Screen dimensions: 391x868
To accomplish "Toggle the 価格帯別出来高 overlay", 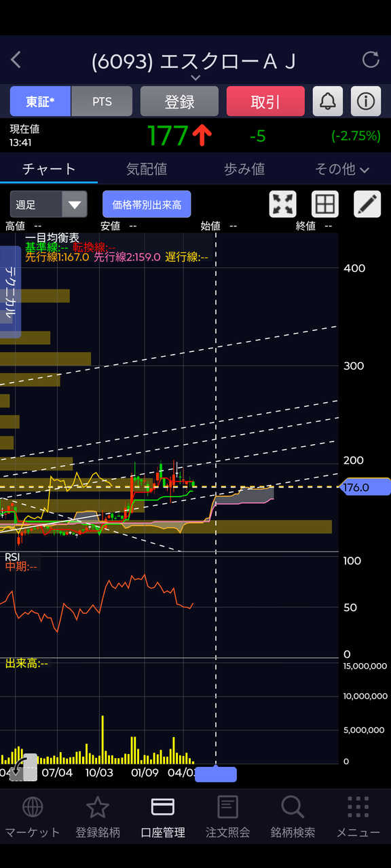I will (x=147, y=204).
